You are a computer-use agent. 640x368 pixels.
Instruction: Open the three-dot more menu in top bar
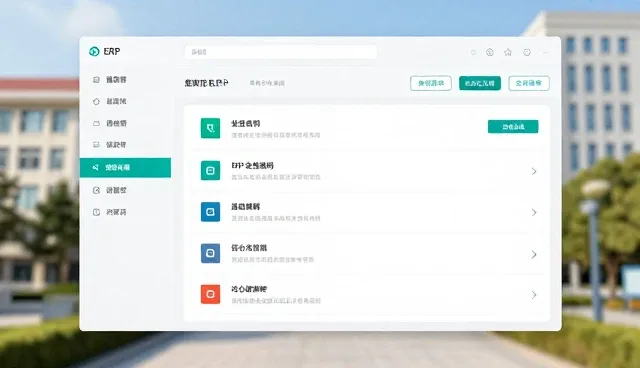(x=546, y=53)
